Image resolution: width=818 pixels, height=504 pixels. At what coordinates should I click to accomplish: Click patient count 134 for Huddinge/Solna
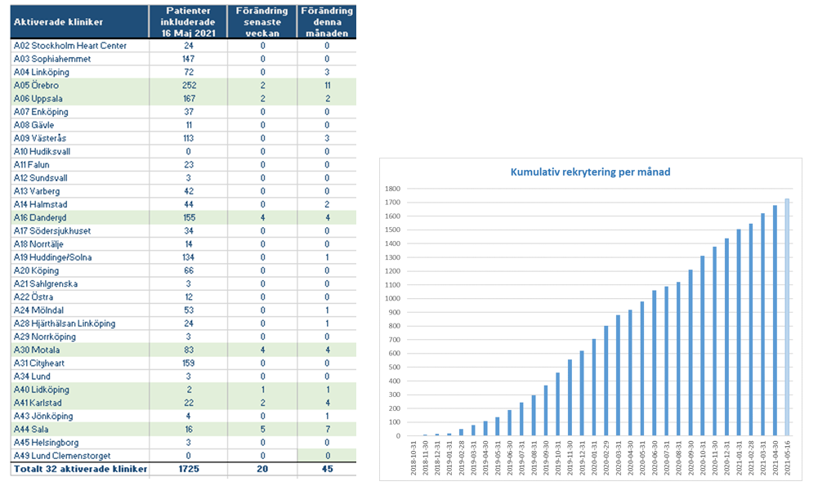(188, 257)
